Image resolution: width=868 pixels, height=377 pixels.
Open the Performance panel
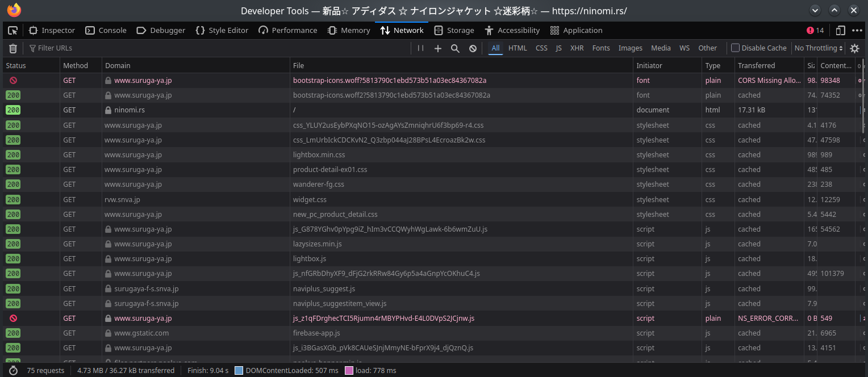[287, 31]
